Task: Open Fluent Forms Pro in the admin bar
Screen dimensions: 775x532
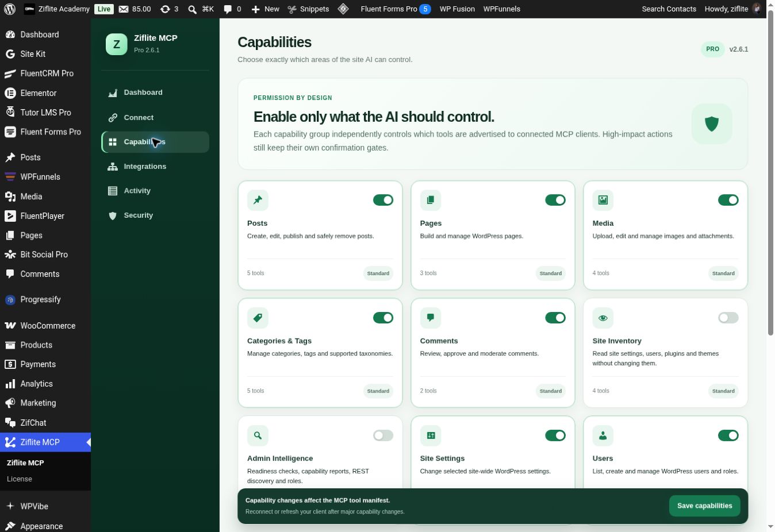Action: click(x=396, y=9)
